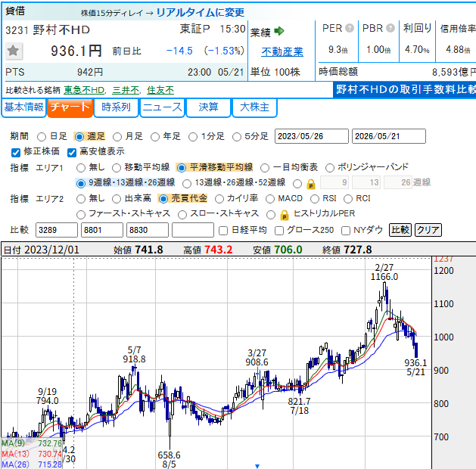Select 月足 period radio button
Viewport: 476px width, 469px height.
pos(117,137)
